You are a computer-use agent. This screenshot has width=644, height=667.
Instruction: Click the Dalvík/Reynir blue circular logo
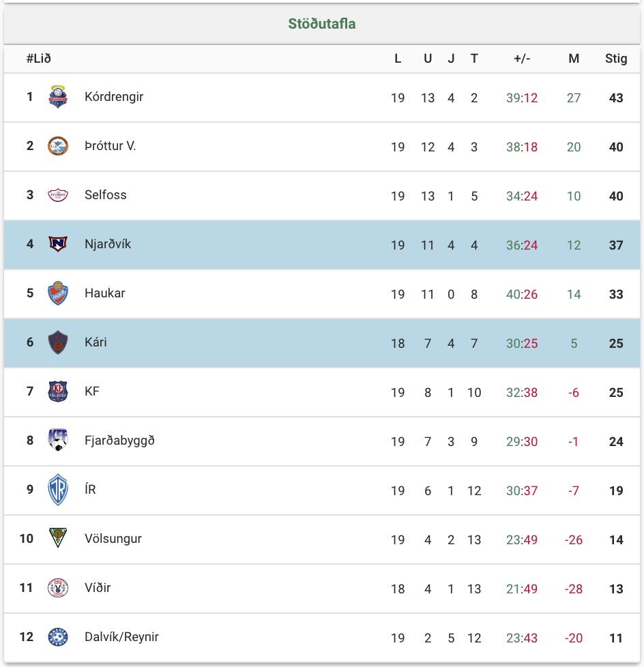click(58, 637)
